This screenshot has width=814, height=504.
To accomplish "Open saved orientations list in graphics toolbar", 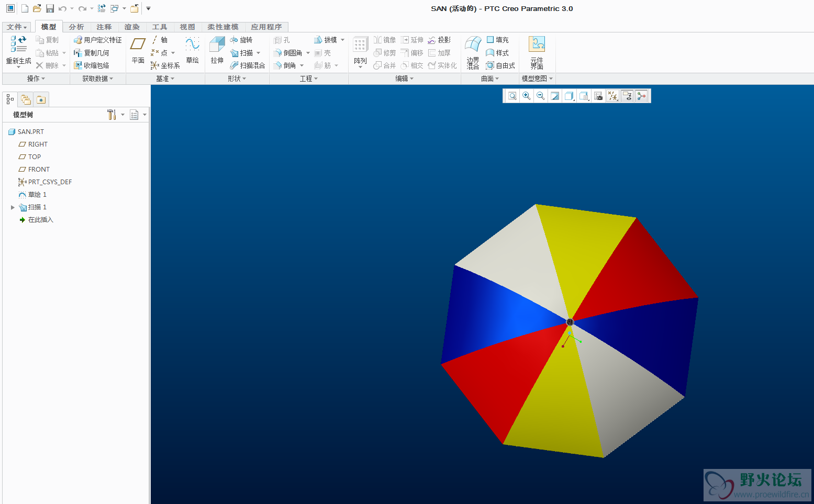I will tap(584, 96).
